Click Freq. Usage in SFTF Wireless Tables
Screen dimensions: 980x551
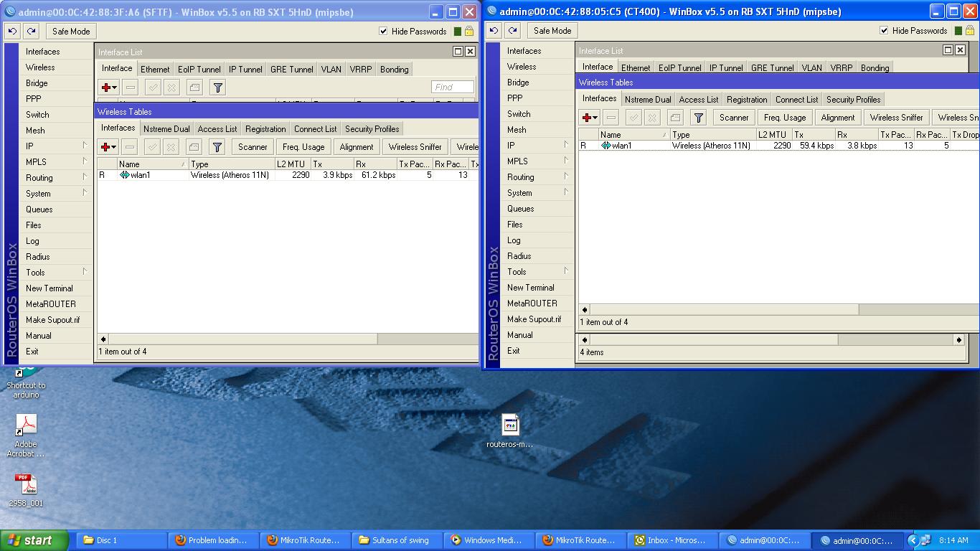[303, 147]
